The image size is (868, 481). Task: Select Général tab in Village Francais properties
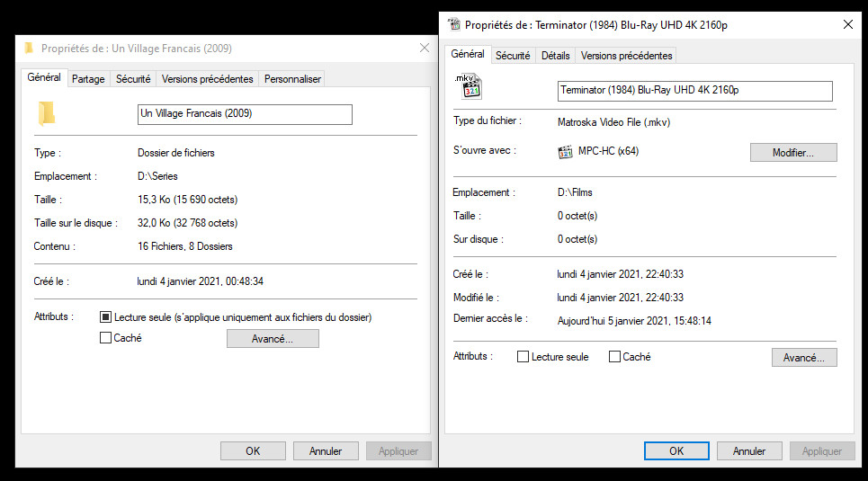click(44, 77)
